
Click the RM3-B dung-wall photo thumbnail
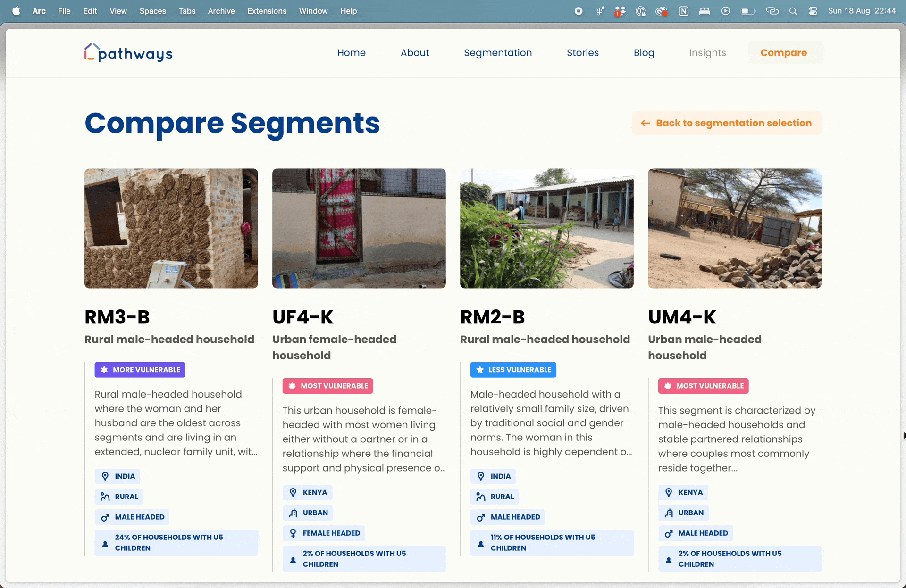tap(171, 228)
